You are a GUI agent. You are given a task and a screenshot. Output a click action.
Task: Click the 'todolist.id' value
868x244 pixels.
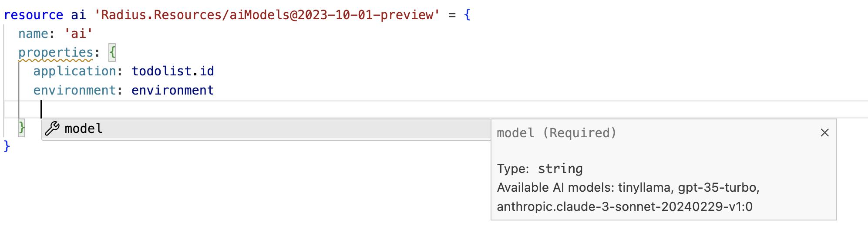173,71
